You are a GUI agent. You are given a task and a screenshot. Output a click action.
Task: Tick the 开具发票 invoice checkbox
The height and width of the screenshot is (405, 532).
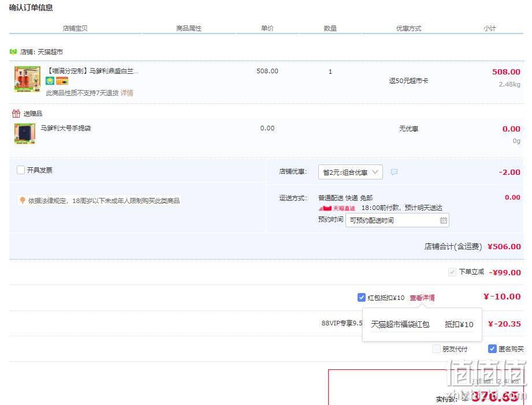coord(21,170)
